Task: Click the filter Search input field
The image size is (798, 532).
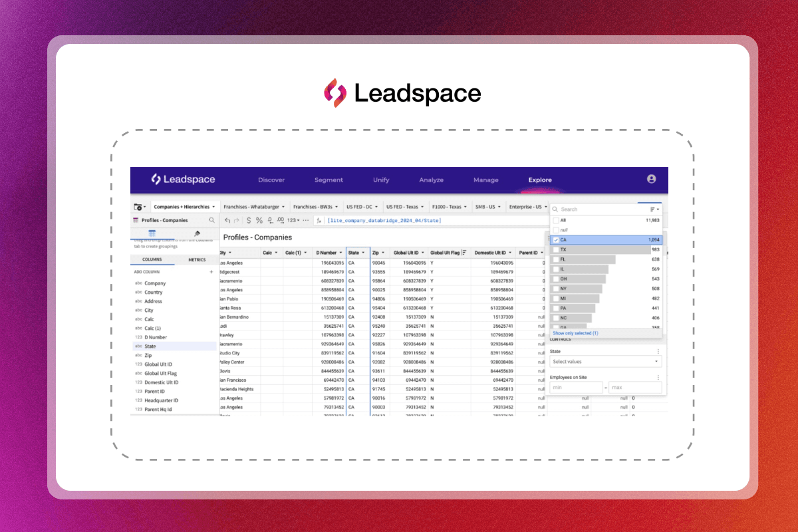Action: (x=602, y=209)
